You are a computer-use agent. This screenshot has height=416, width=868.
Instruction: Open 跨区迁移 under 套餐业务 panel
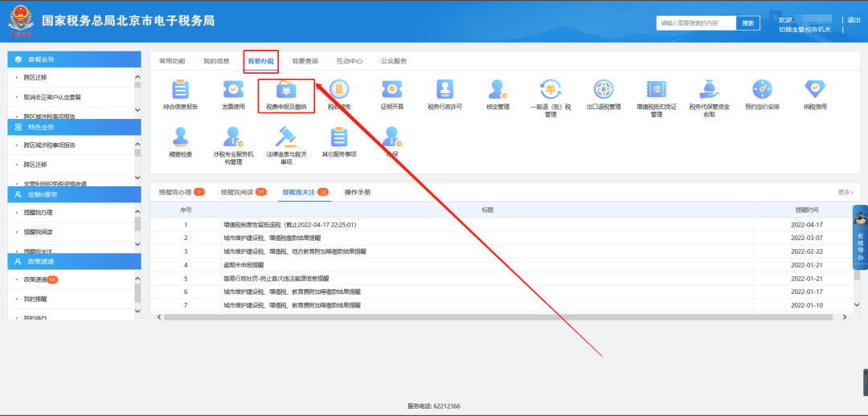[35, 77]
